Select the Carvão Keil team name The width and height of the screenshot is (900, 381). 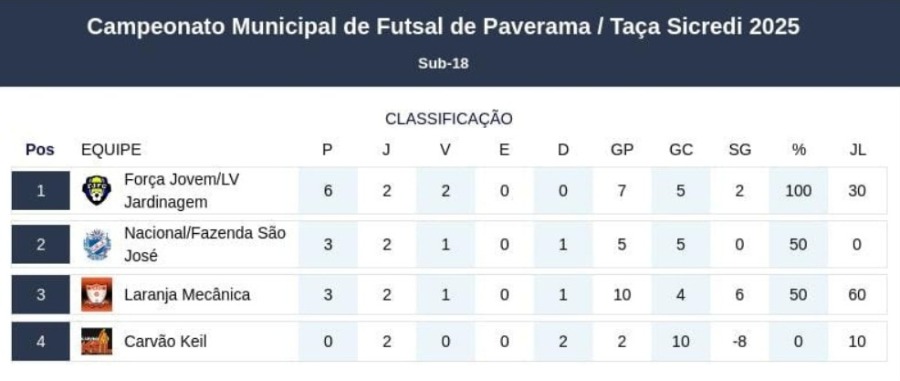(165, 342)
